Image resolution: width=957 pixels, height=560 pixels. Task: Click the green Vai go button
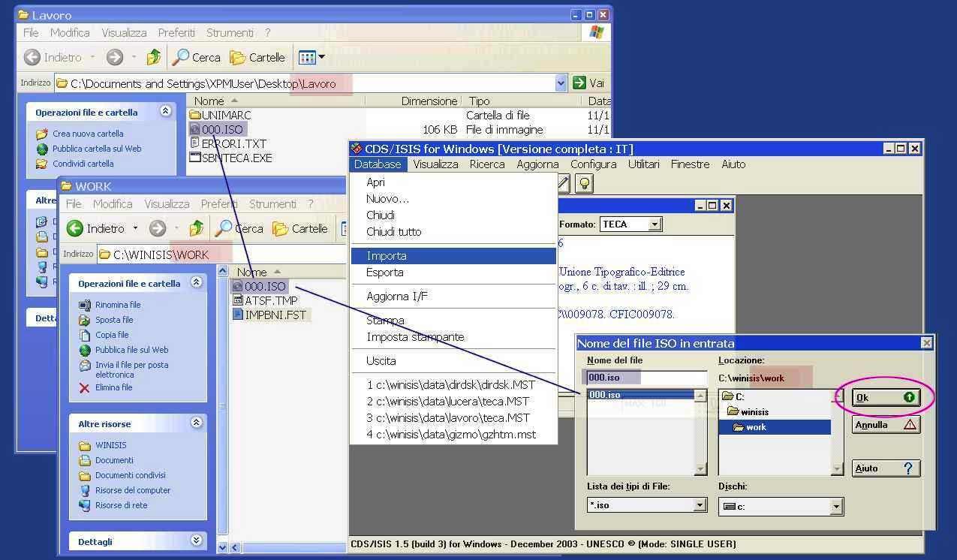(589, 83)
